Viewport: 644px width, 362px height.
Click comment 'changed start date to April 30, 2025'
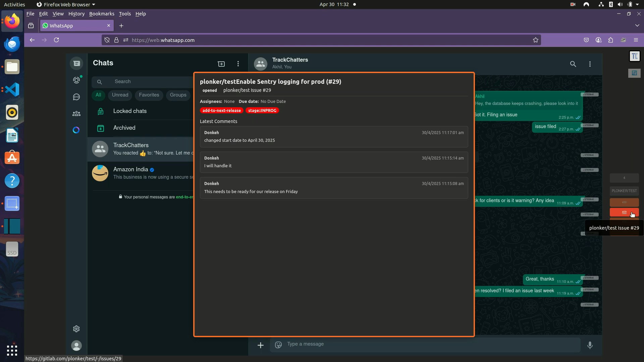(x=334, y=137)
